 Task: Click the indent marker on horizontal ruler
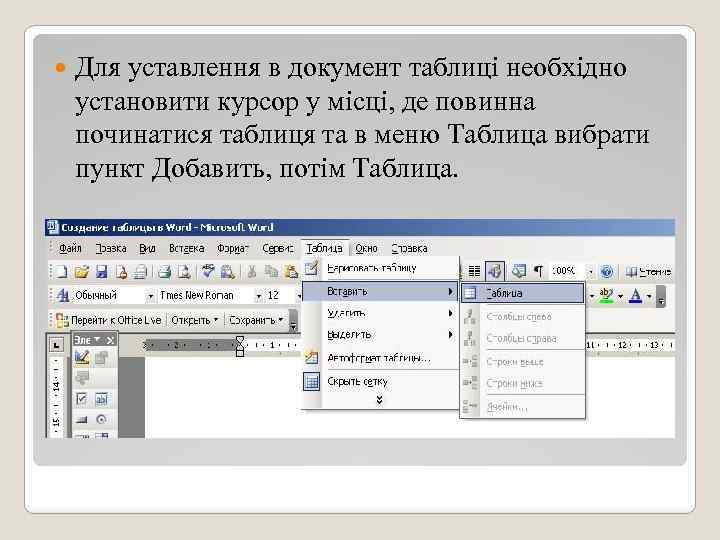(240, 346)
